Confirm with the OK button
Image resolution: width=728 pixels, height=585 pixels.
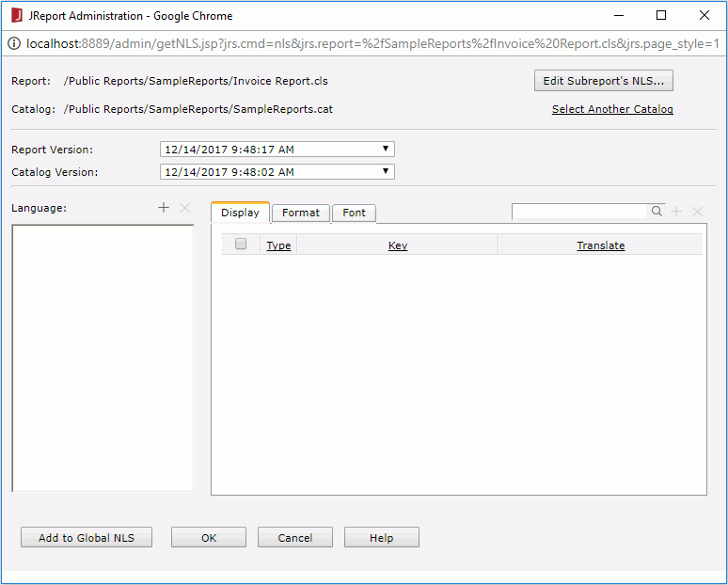[209, 538]
